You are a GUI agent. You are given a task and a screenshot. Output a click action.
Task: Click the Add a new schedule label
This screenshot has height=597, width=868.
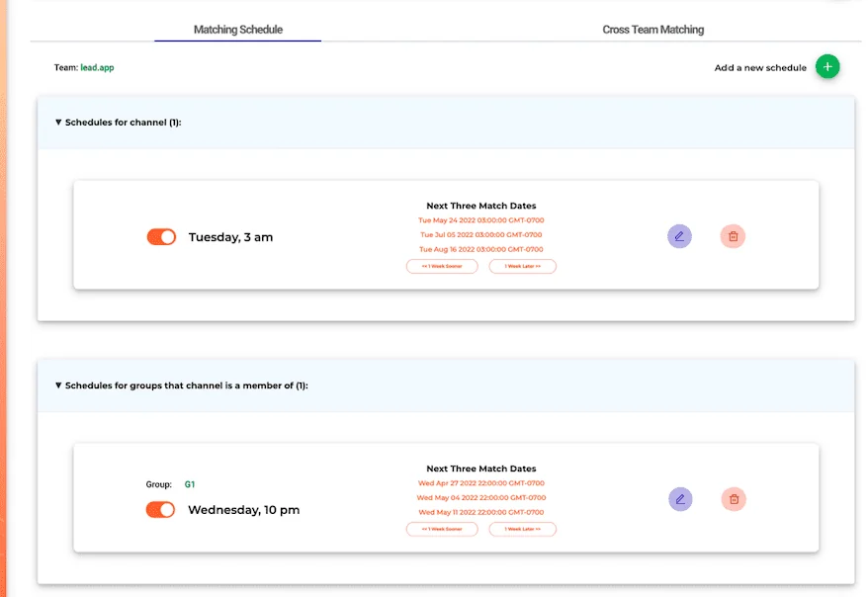tap(760, 67)
